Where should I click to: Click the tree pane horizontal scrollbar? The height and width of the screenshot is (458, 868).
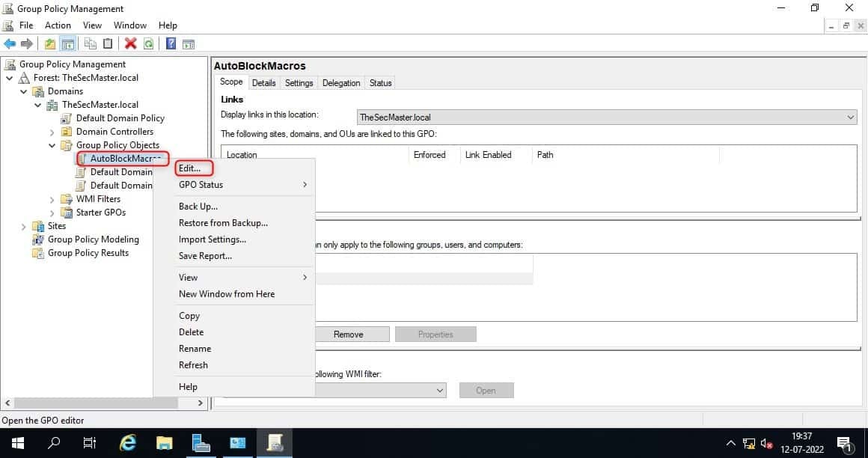pos(96,403)
